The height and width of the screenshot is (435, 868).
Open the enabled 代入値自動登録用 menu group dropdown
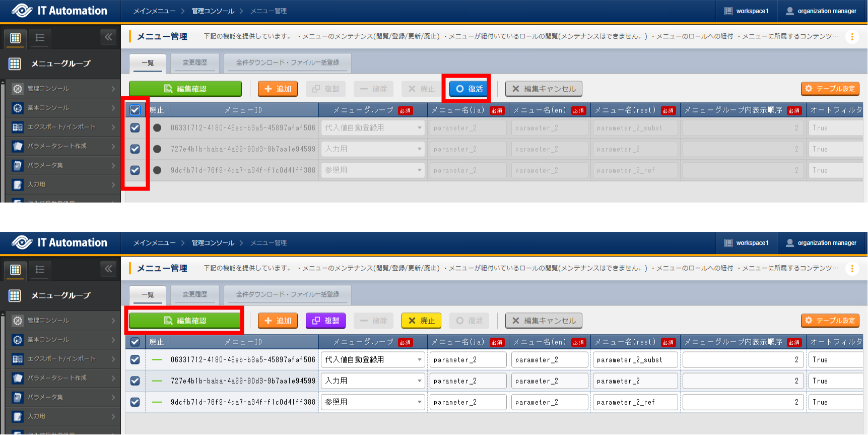click(x=373, y=360)
